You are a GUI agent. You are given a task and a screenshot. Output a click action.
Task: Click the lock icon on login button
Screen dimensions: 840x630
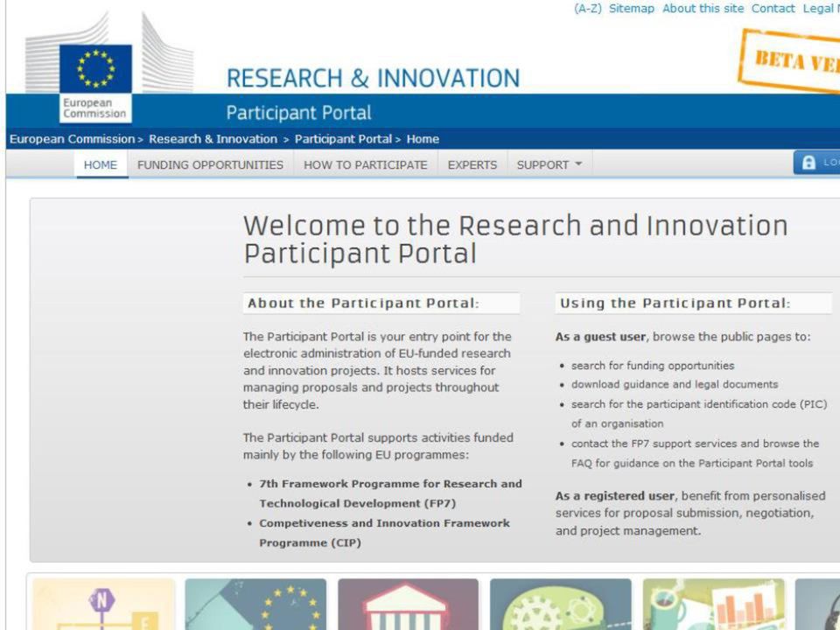tap(808, 163)
